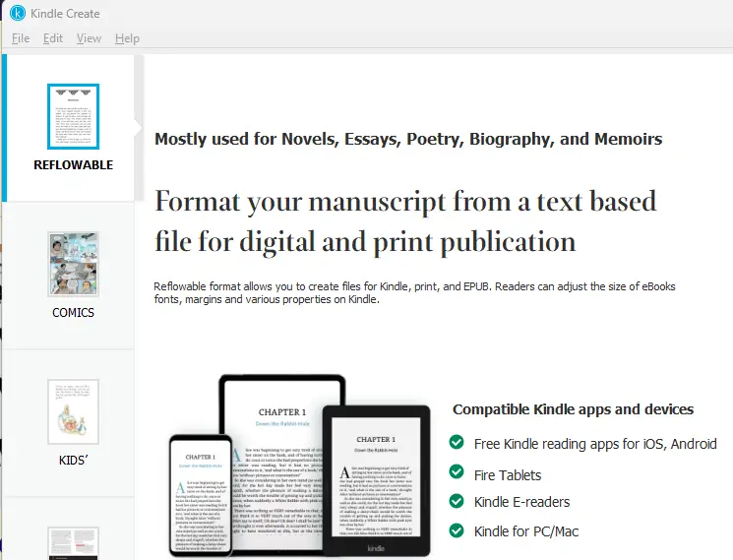
Task: Click the KIDS' label in sidebar
Action: (x=73, y=460)
